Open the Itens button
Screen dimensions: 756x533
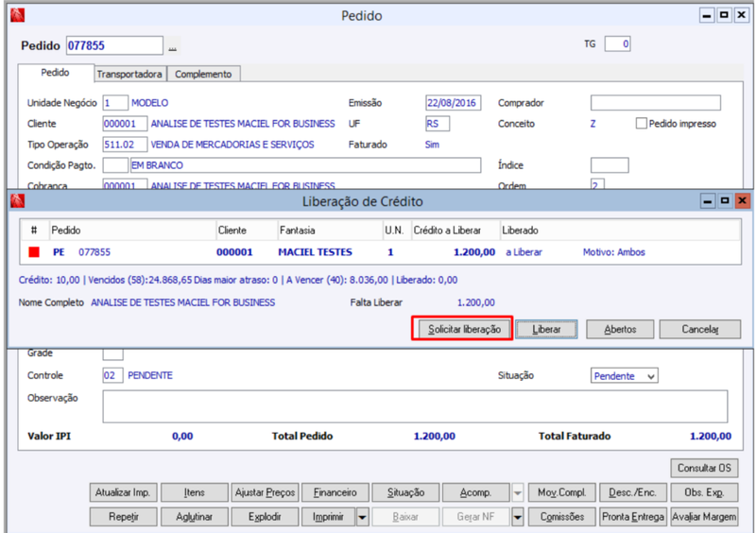(x=194, y=492)
